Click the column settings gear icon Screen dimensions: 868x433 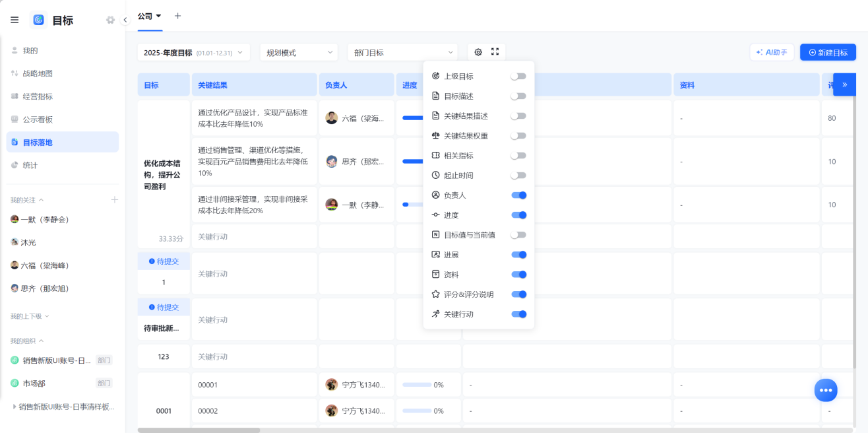478,52
